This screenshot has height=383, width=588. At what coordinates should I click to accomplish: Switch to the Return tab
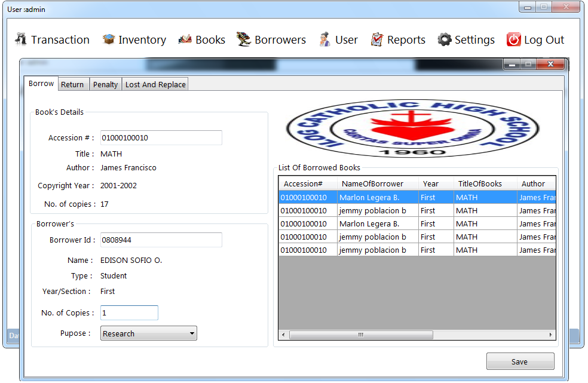[72, 84]
